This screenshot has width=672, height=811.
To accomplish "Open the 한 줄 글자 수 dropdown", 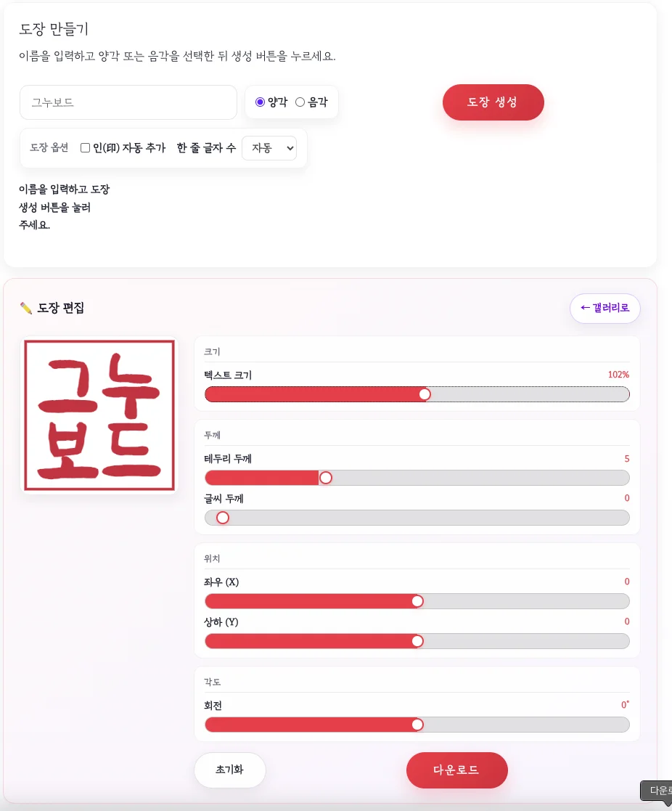I will pos(269,148).
